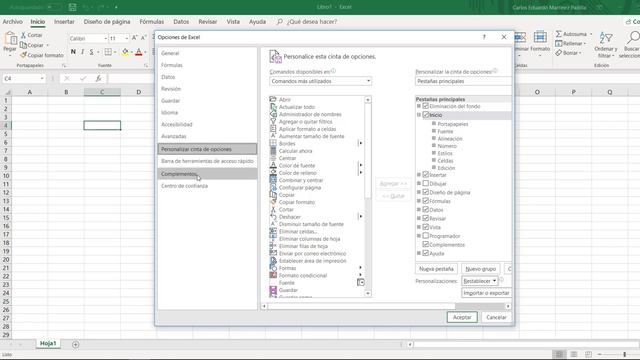Image resolution: width=640 pixels, height=360 pixels.
Task: Collapse the Inicio tree node
Action: pyautogui.click(x=419, y=115)
